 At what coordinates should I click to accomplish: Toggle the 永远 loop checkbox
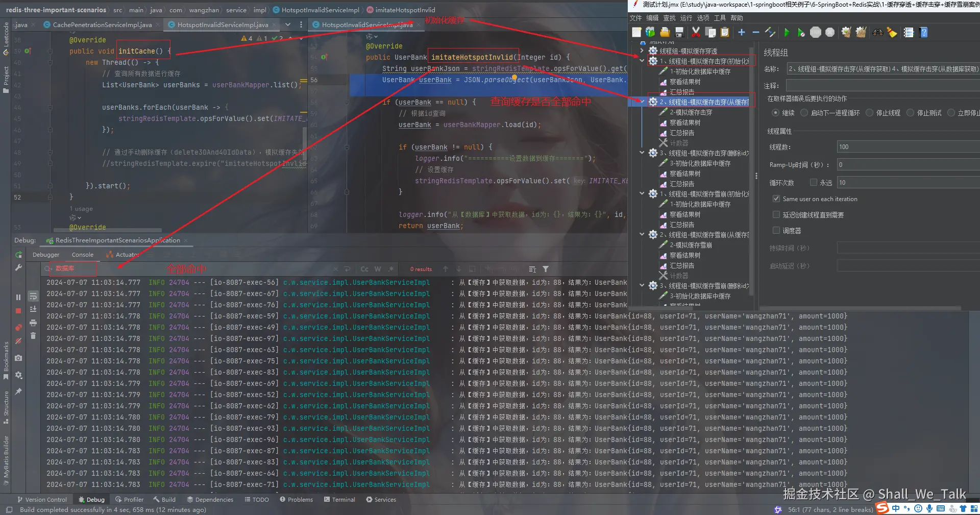[814, 182]
